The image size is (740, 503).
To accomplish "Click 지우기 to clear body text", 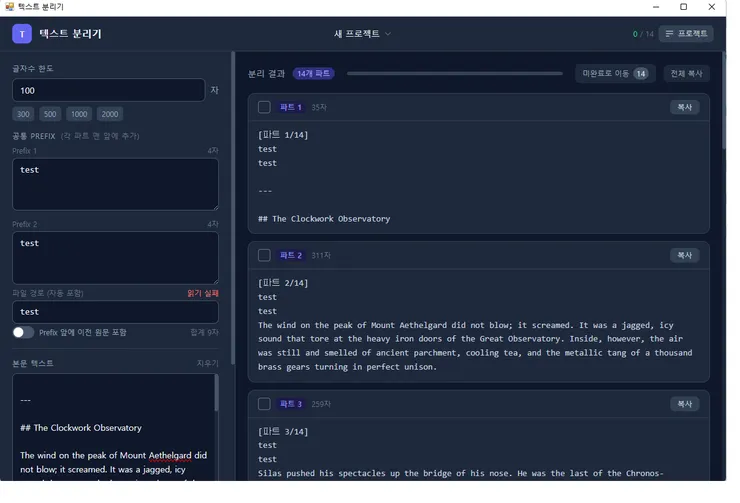I will pos(207,363).
